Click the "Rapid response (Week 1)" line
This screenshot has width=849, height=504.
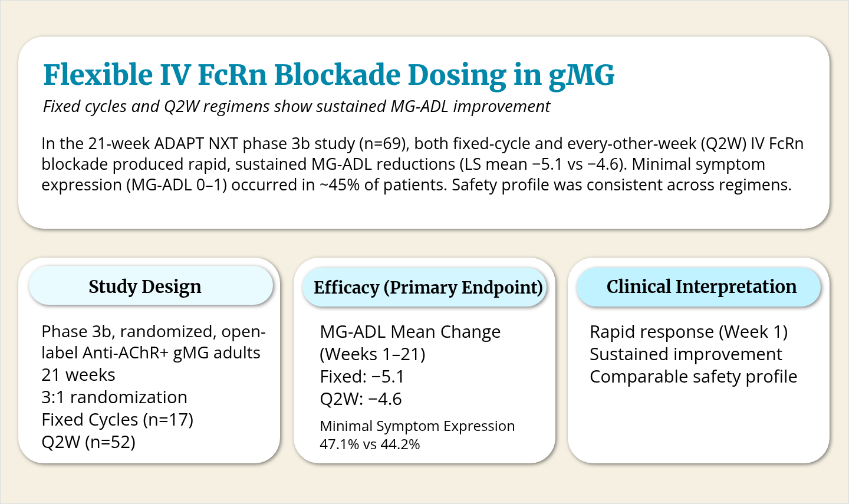click(x=689, y=332)
